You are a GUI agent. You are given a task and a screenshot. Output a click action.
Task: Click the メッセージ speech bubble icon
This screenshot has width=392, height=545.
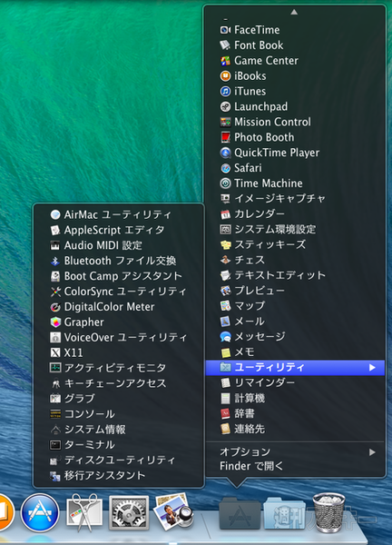click(x=225, y=336)
